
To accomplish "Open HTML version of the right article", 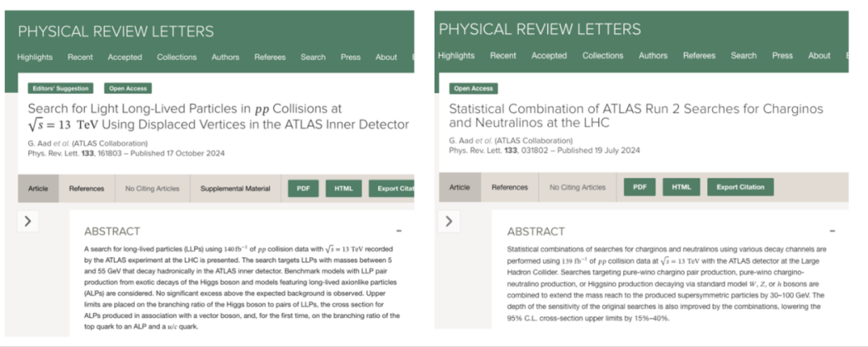I will pos(681,187).
